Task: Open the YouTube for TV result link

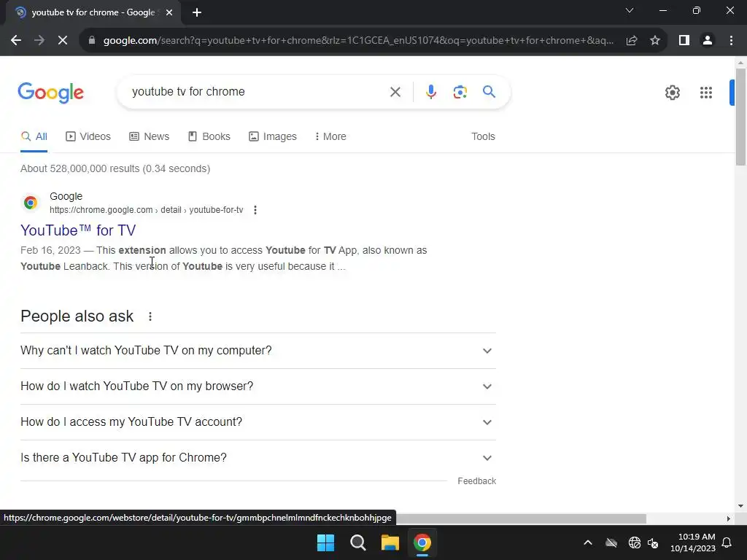Action: 78,230
